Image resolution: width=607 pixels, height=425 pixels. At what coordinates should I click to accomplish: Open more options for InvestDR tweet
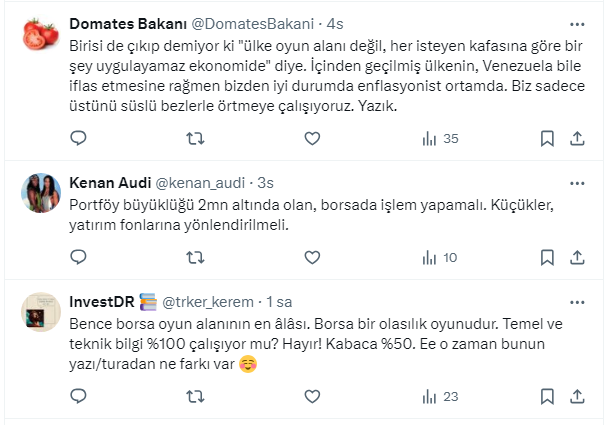coord(577,301)
